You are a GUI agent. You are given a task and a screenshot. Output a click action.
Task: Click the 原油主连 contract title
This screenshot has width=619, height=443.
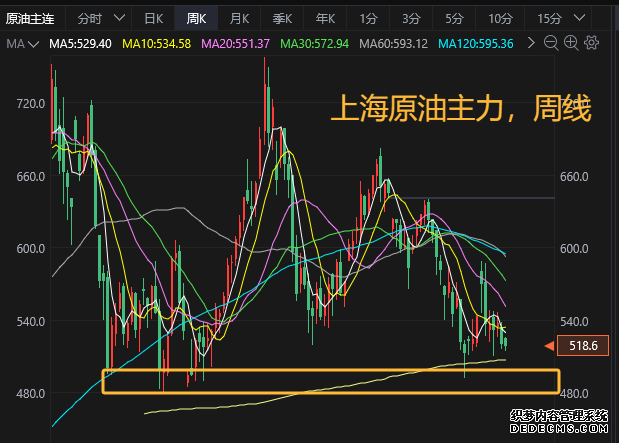pos(30,18)
